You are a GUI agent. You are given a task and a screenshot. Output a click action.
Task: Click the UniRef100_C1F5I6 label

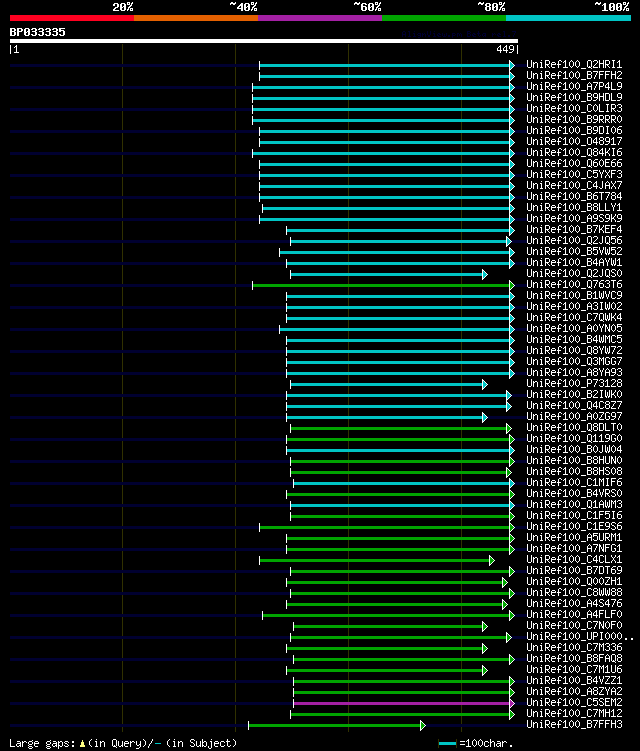tap(574, 516)
